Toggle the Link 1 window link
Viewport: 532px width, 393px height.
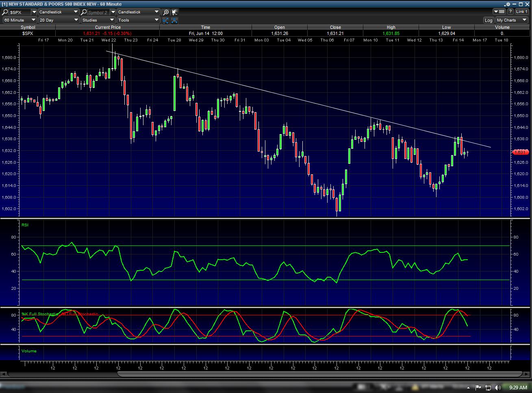pos(522,12)
